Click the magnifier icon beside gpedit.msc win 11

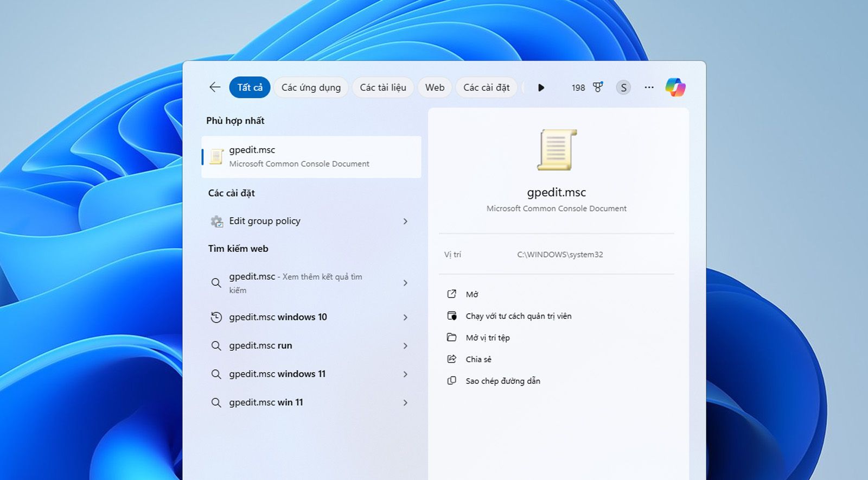[x=216, y=402]
